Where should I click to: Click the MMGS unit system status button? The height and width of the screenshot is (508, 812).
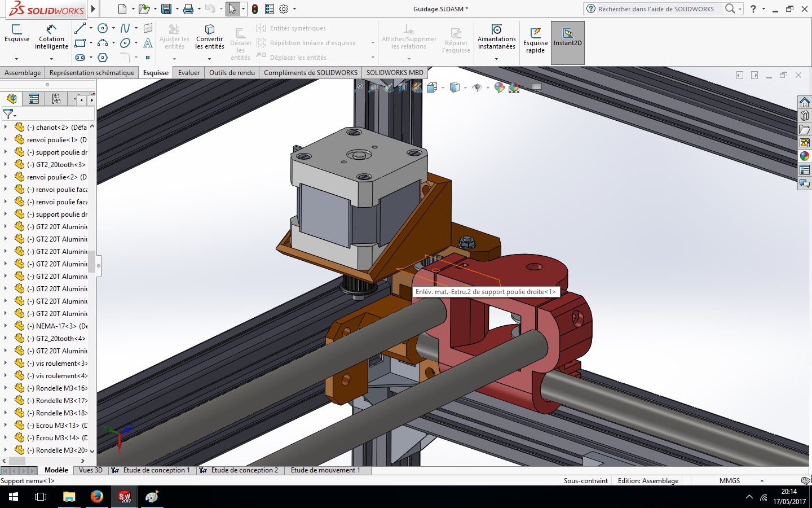click(x=730, y=481)
